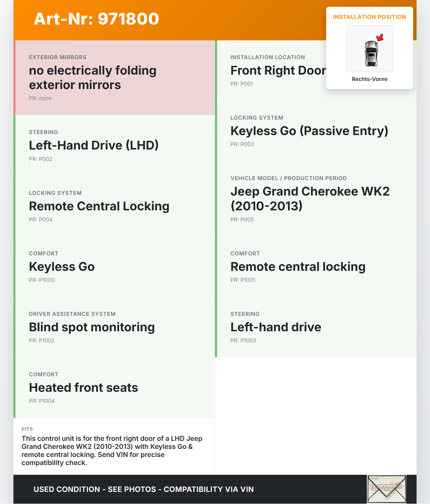Click the 'PR: none' code label
The image size is (430, 504).
pyautogui.click(x=40, y=98)
